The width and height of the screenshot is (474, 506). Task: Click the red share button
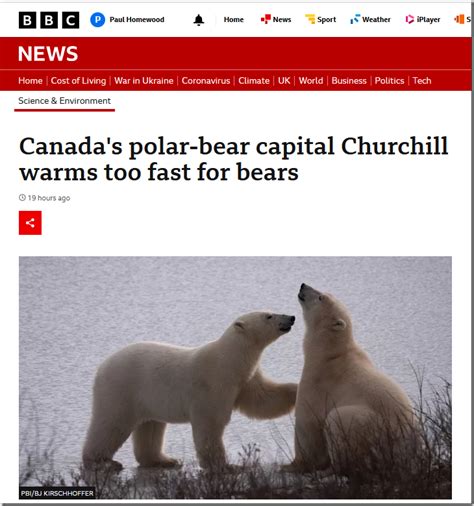(30, 223)
